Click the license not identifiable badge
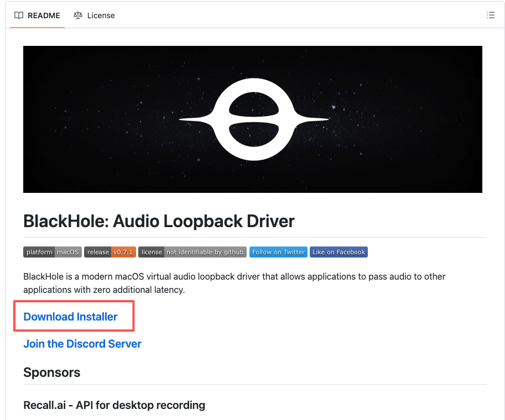Viewport: 505px width, 420px height. (x=192, y=252)
